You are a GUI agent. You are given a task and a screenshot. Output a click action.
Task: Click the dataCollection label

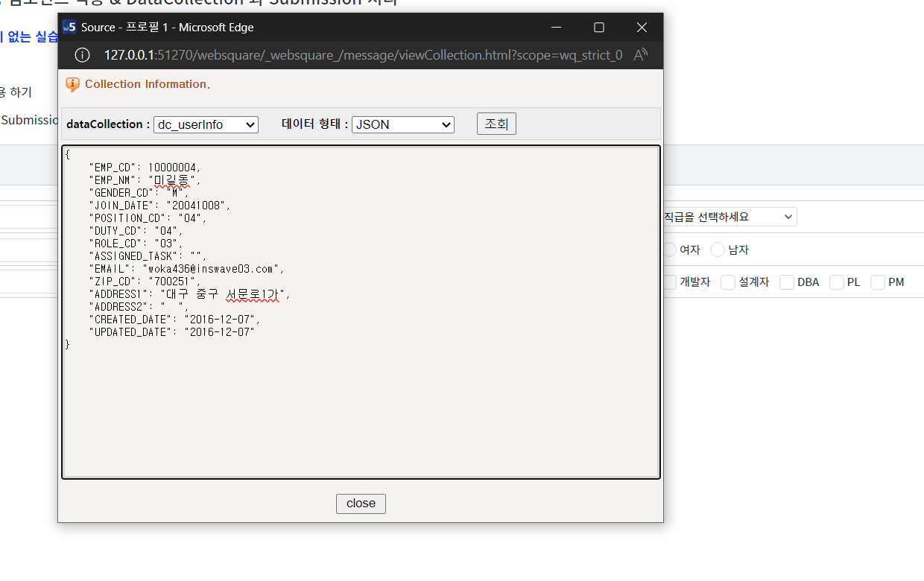click(108, 124)
